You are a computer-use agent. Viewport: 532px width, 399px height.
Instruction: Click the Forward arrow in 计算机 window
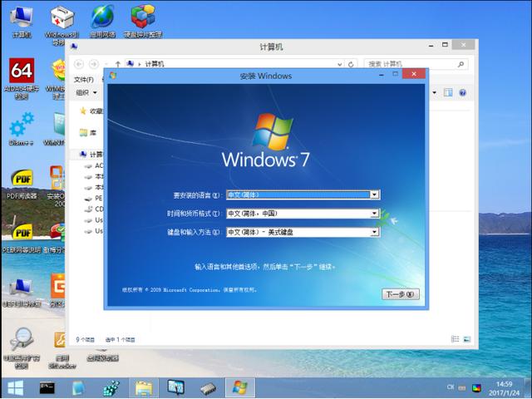[94, 64]
